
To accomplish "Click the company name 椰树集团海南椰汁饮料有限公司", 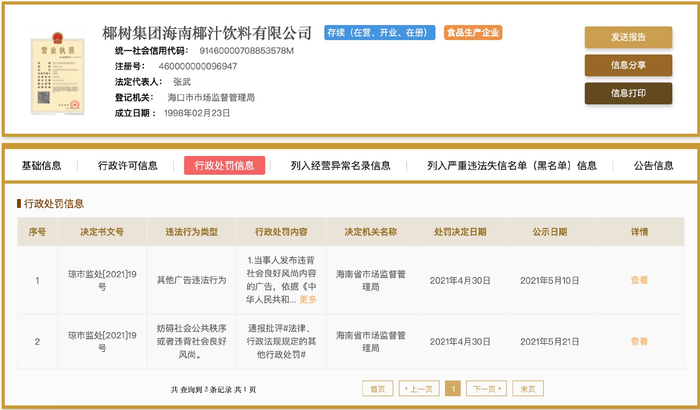I will coord(207,33).
